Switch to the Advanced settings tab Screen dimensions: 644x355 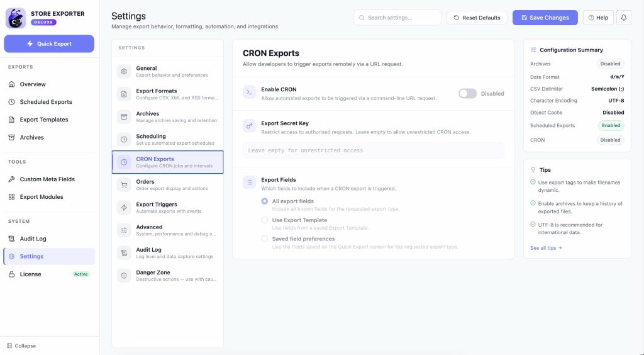[x=167, y=230]
